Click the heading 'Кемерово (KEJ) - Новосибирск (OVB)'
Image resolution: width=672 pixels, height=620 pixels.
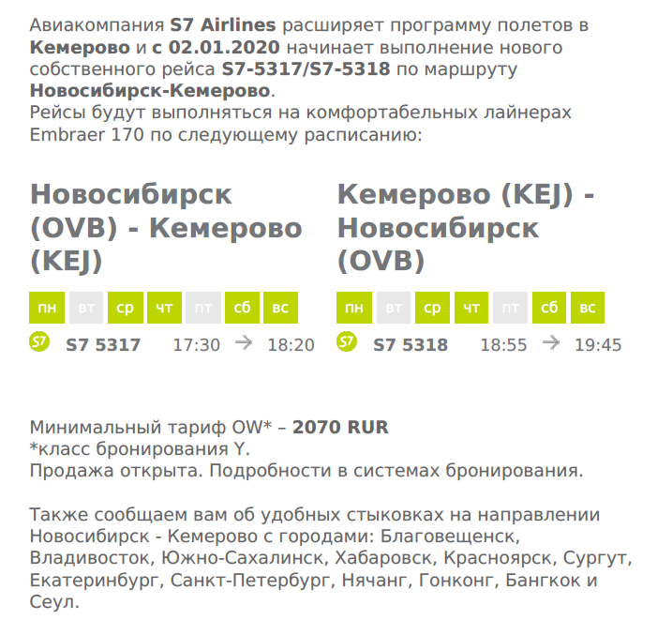[466, 228]
